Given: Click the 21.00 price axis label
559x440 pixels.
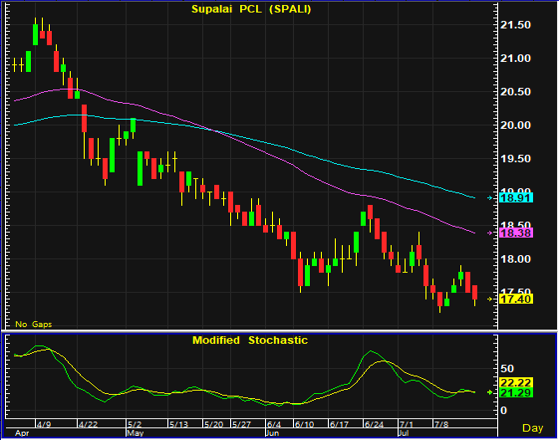Looking at the screenshot, I should coord(516,58).
